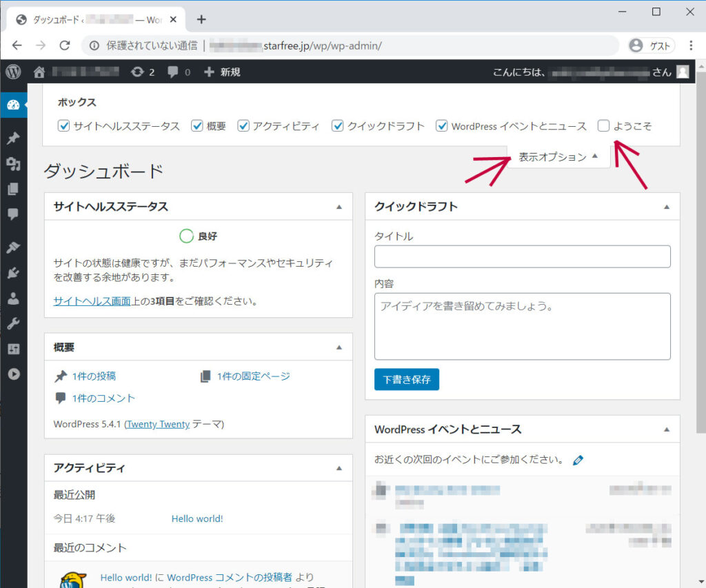Uncheck the クイックドラフト checkbox
This screenshot has height=588, width=706.
pyautogui.click(x=338, y=126)
